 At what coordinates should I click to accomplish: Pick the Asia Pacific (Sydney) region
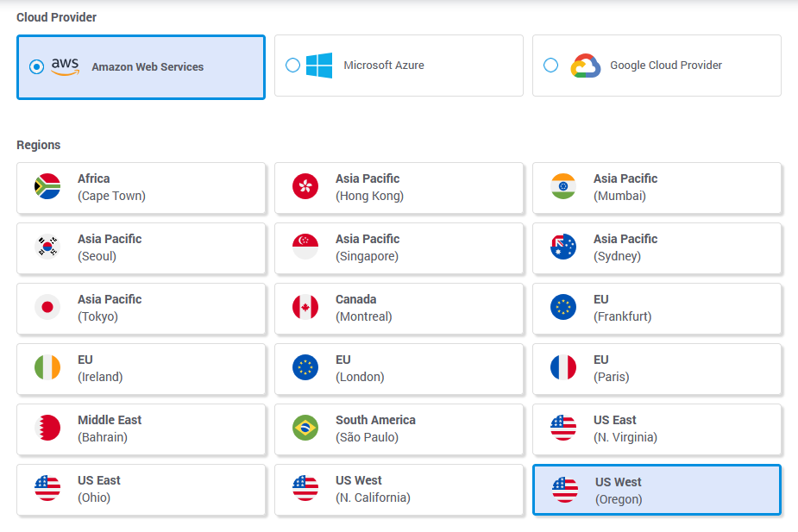(x=657, y=247)
